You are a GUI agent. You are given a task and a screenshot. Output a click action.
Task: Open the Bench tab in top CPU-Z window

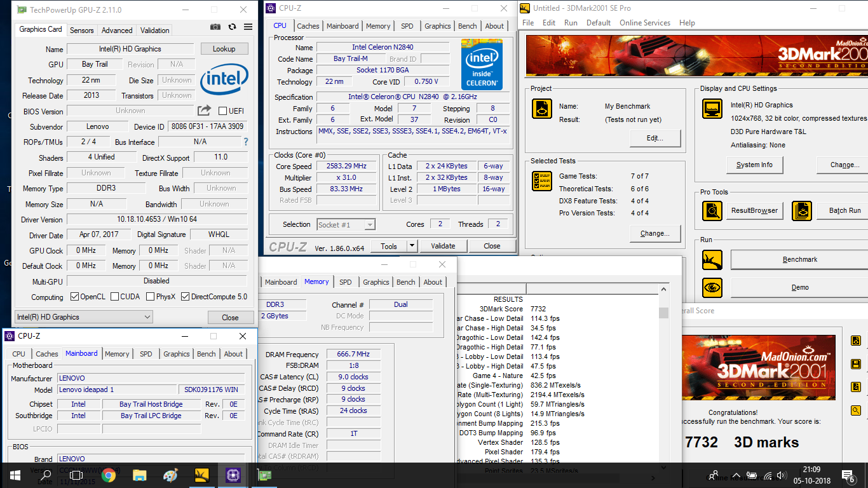click(x=467, y=26)
